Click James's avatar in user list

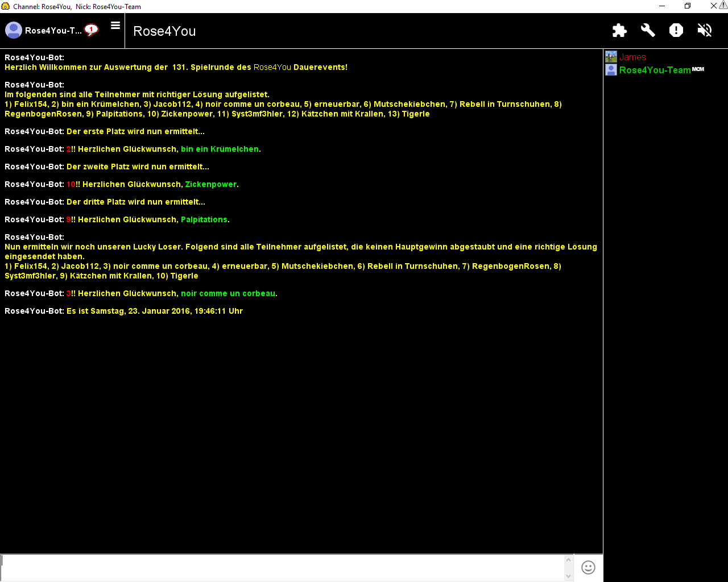[x=611, y=57]
